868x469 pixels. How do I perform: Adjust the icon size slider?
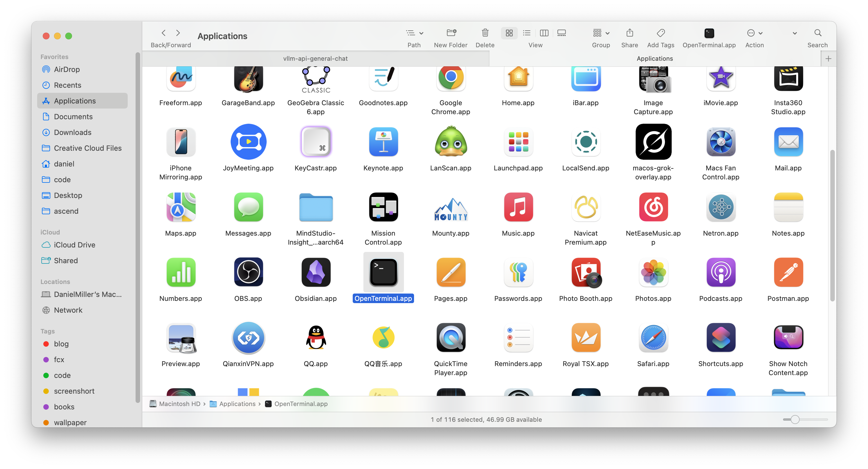tap(795, 420)
